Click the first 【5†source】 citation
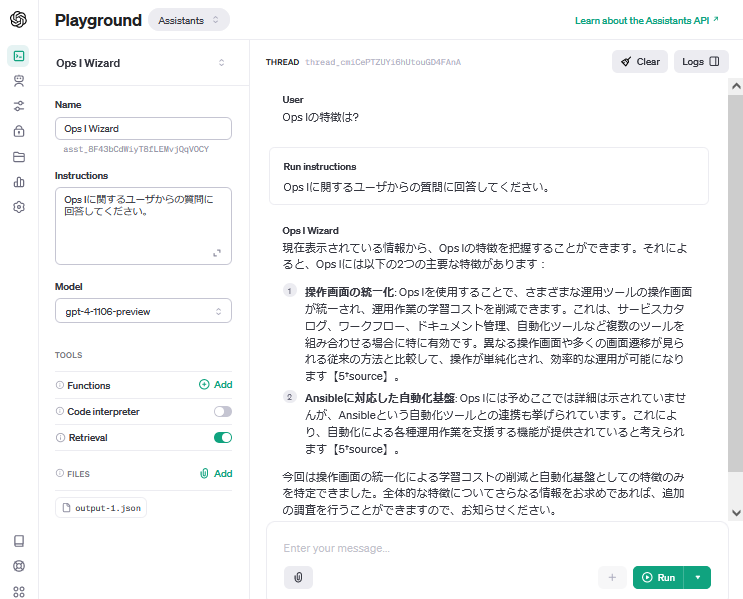Screen dimensions: 743x599 361,376
